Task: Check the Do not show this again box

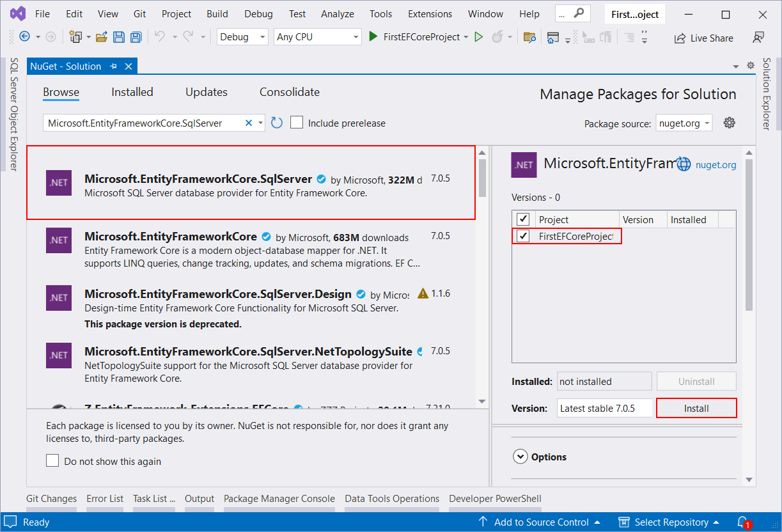Action: coord(52,461)
